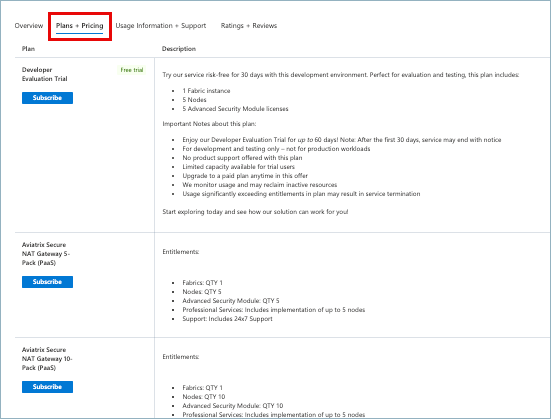Image resolution: width=551 pixels, height=419 pixels.
Task: Click 'Important Notes about this plan' text
Action: pyautogui.click(x=209, y=124)
